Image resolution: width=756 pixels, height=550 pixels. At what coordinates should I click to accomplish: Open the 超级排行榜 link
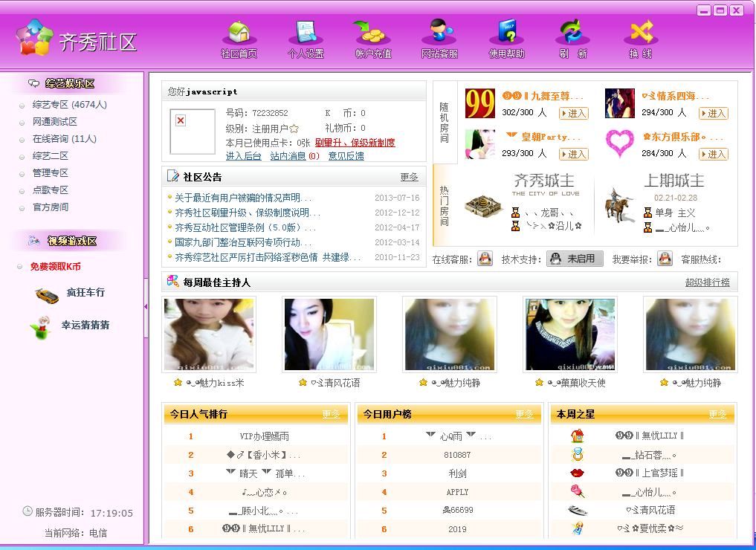(x=707, y=282)
